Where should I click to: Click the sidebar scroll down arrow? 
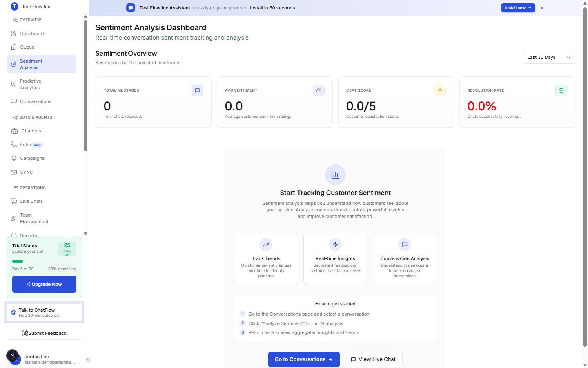(85, 234)
